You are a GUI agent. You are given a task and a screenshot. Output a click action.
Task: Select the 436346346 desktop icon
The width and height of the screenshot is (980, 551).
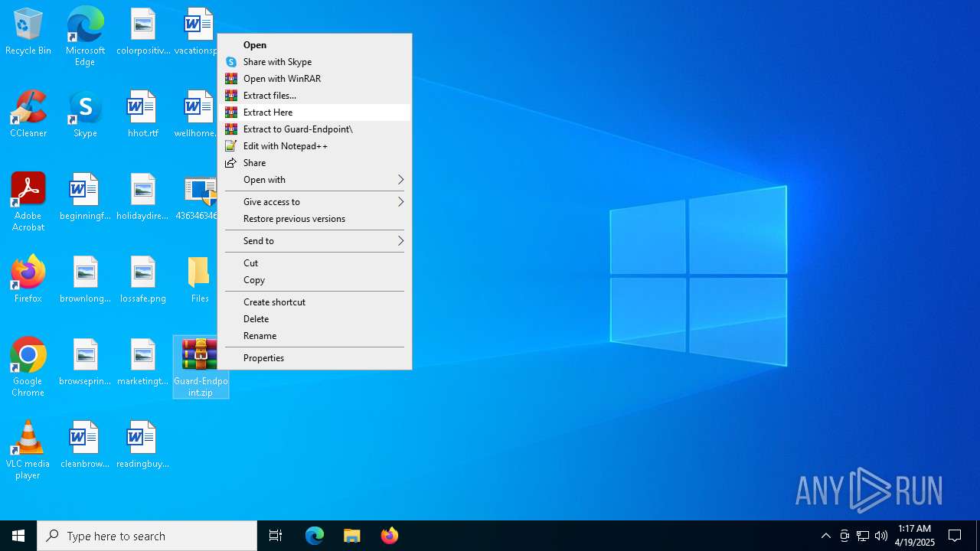click(x=198, y=197)
